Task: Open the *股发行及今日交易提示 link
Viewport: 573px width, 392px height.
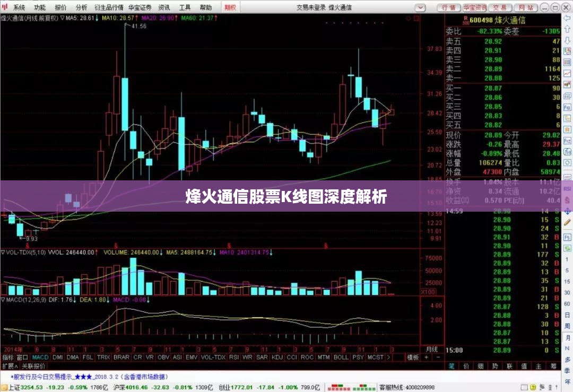Action: 89,377
